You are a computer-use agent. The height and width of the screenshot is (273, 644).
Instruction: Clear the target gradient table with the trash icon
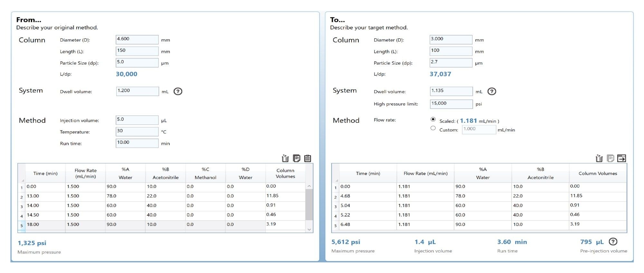click(x=599, y=158)
